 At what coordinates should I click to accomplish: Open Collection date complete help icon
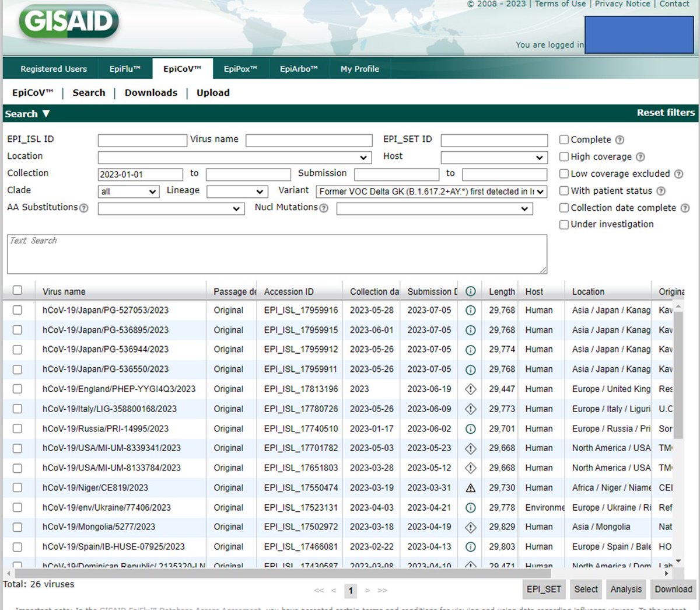point(685,208)
